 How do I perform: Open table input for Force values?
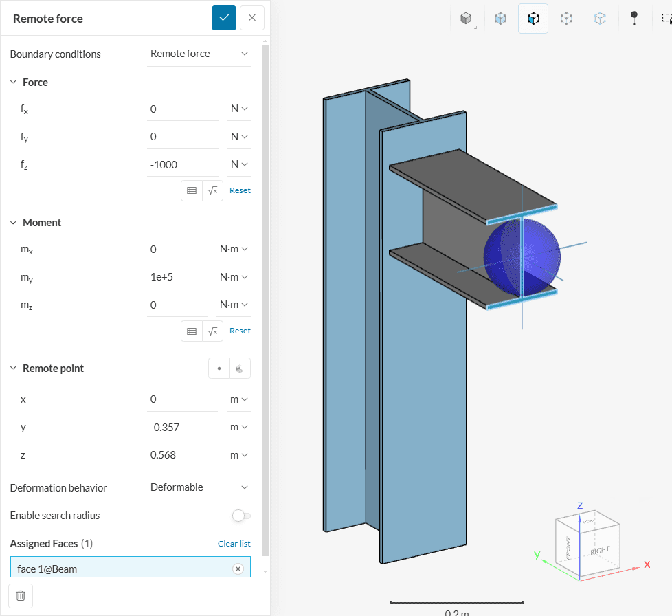[x=192, y=190]
